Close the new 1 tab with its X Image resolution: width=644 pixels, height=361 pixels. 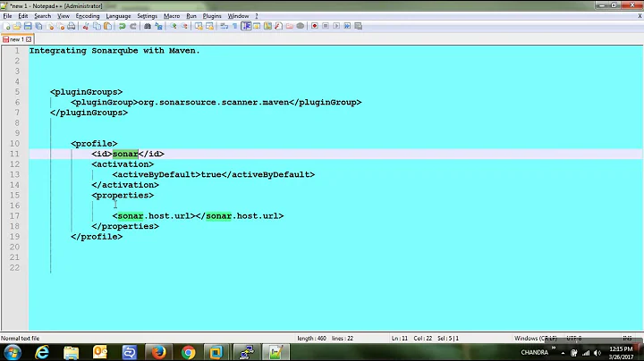click(29, 39)
